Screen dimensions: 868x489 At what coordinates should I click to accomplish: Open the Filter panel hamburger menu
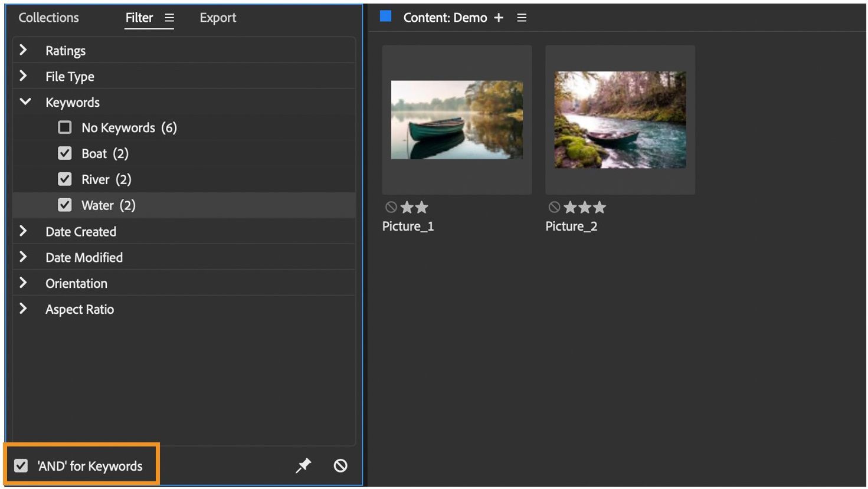click(x=169, y=18)
